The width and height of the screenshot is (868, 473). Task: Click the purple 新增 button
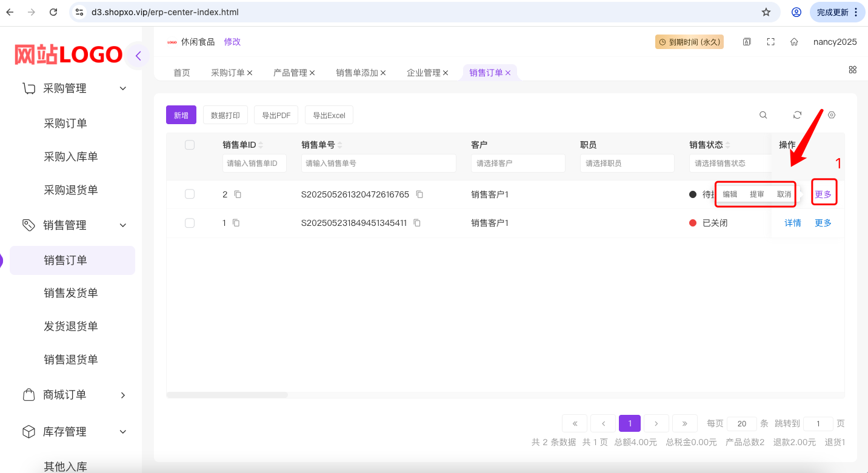181,115
